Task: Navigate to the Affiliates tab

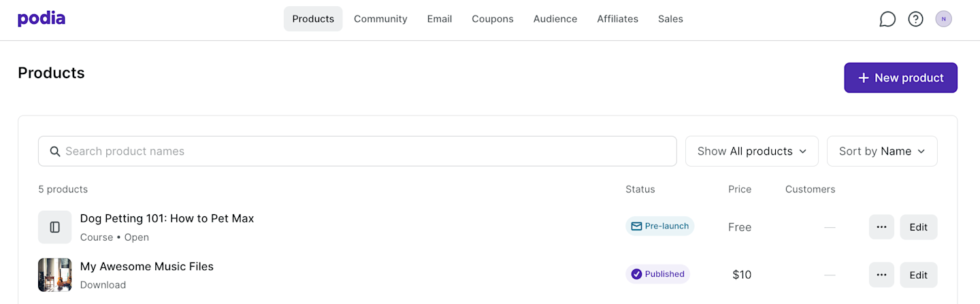Action: coord(617,19)
